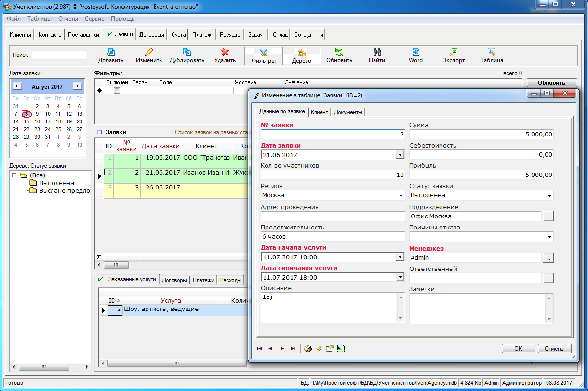Click the OK button in dialog
588x391 pixels.
518,349
